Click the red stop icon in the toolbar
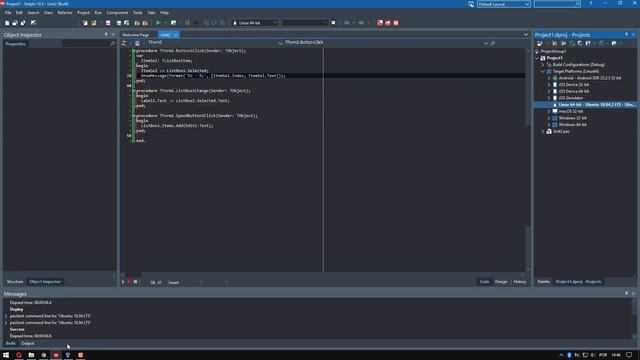Image resolution: width=640 pixels, height=360 pixels. coord(396,23)
